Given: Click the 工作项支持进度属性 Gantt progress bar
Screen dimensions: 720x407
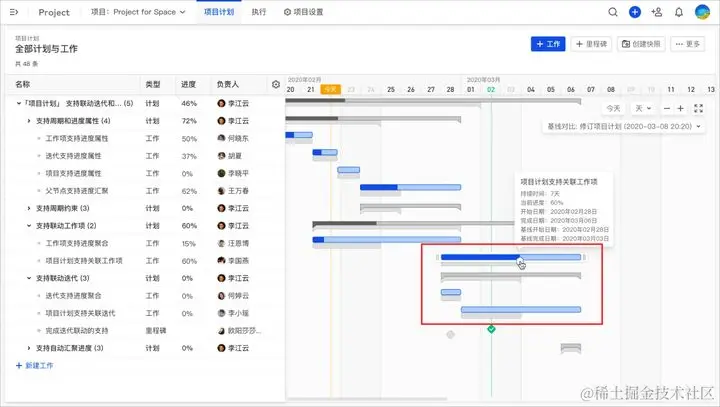Looking at the screenshot, I should click(299, 135).
